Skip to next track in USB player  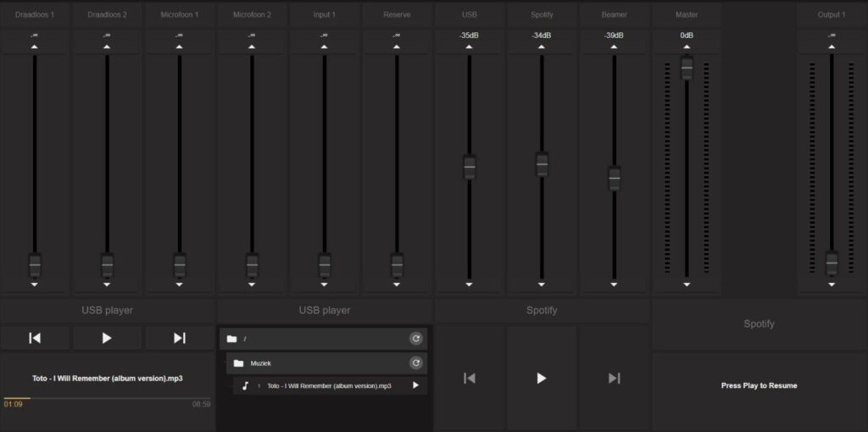pyautogui.click(x=180, y=338)
